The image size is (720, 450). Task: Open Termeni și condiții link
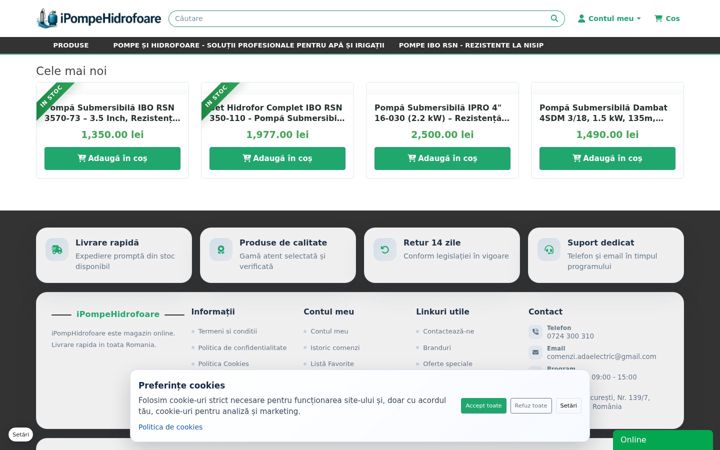(227, 331)
